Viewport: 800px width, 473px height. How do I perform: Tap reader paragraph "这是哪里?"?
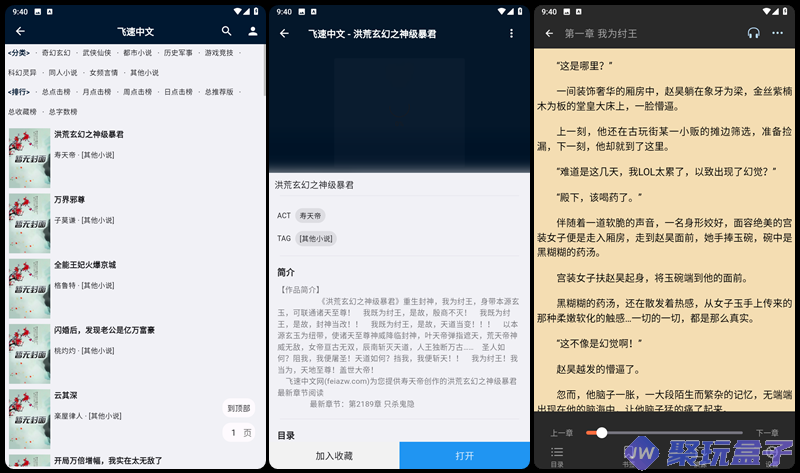584,66
